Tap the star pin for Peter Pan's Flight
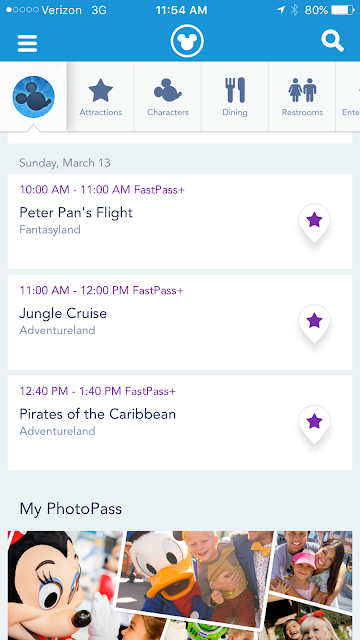 point(314,222)
